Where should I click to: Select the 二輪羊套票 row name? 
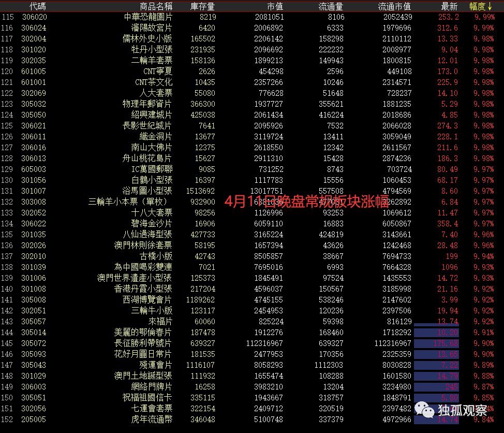(152, 61)
